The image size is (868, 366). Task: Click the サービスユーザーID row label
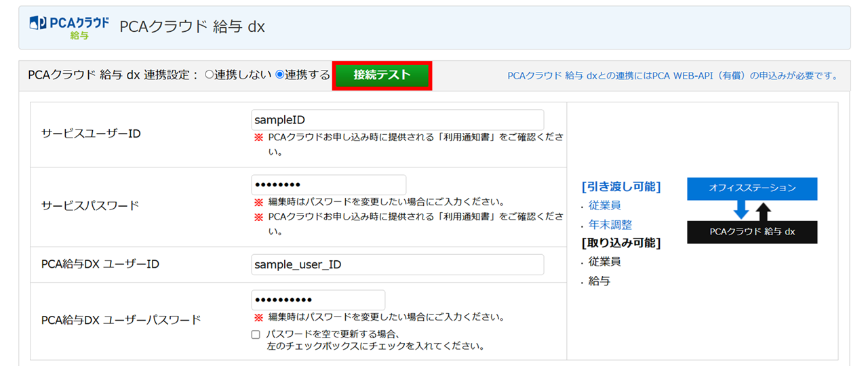coord(91,134)
